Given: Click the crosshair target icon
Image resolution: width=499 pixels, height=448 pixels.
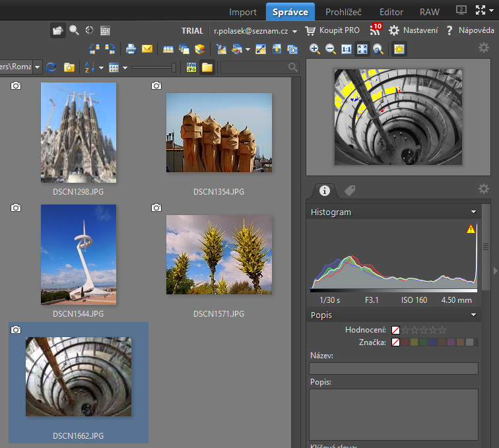Looking at the screenshot, I should click(x=89, y=30).
